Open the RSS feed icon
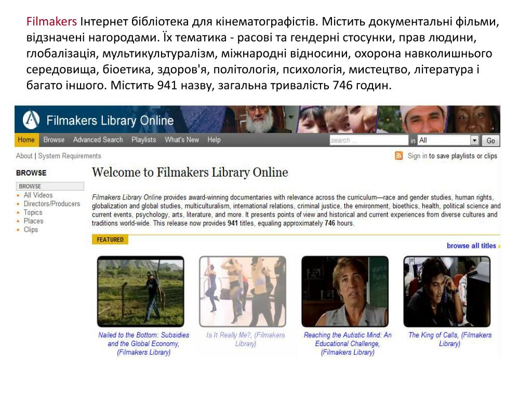532x399 pixels. 398,156
